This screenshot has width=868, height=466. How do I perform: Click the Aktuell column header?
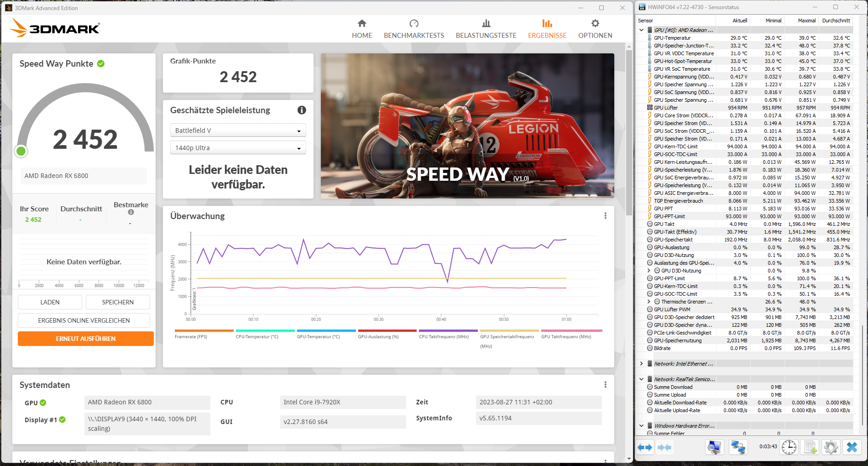click(733, 21)
